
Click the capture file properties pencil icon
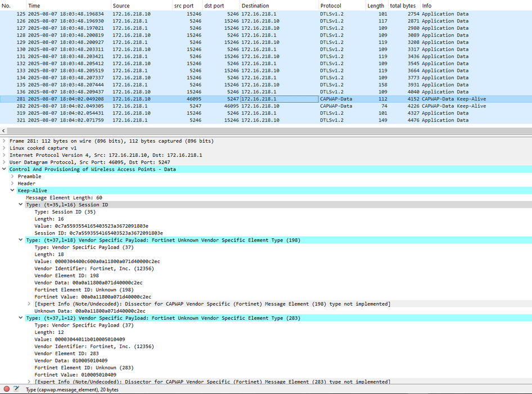click(16, 389)
